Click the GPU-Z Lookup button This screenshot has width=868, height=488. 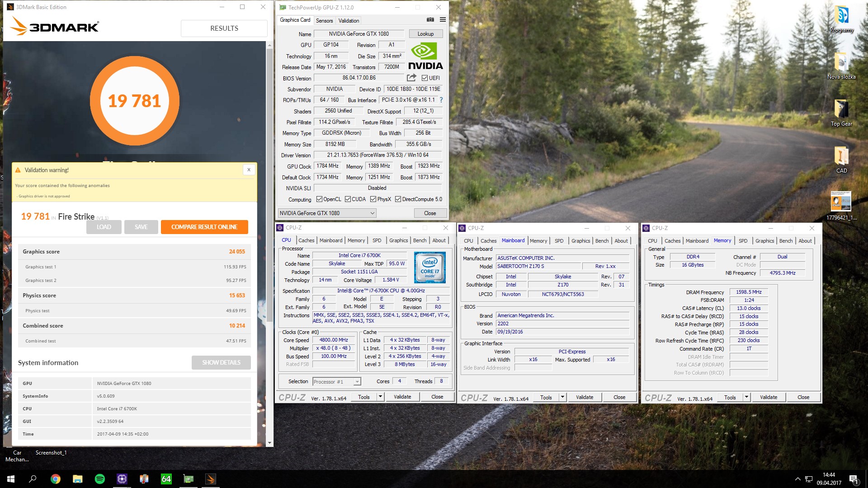pyautogui.click(x=425, y=34)
